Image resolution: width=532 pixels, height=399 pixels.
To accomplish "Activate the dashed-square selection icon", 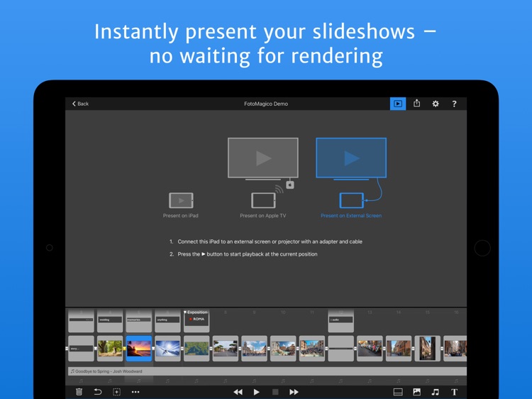I will (116, 392).
